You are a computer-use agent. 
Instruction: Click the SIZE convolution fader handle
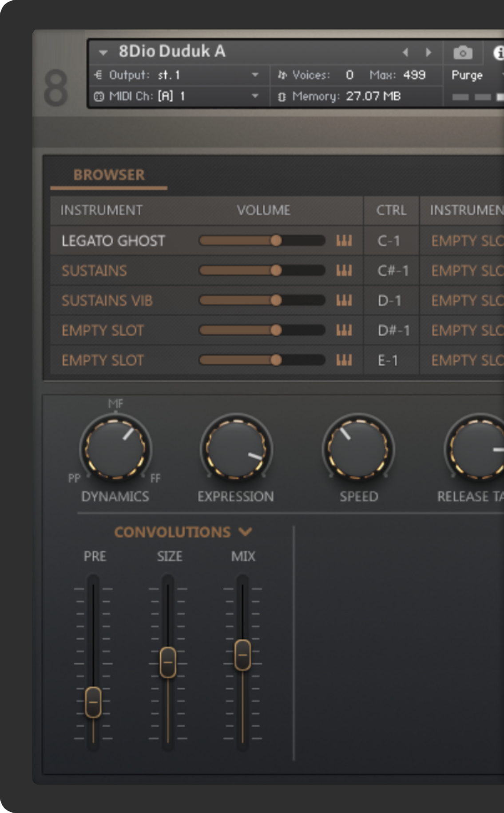pyautogui.click(x=168, y=662)
